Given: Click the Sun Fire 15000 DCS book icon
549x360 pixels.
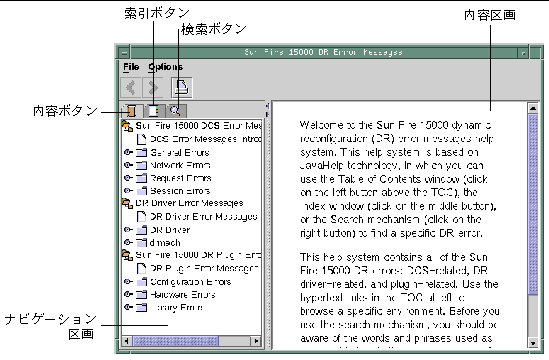Looking at the screenshot, I should coord(127,126).
